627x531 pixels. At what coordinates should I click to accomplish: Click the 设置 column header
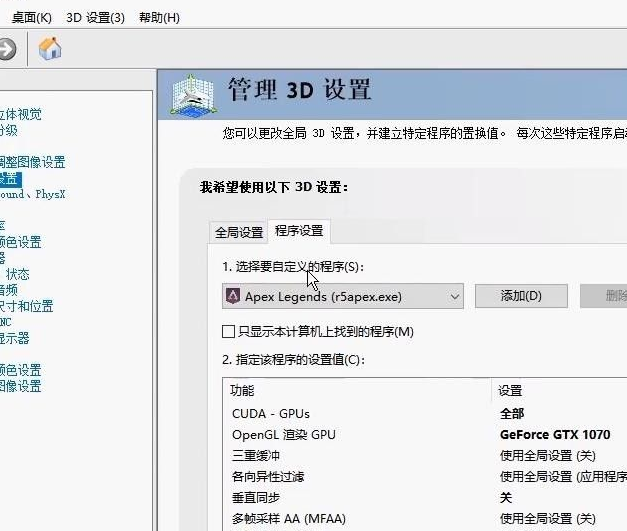(559, 390)
